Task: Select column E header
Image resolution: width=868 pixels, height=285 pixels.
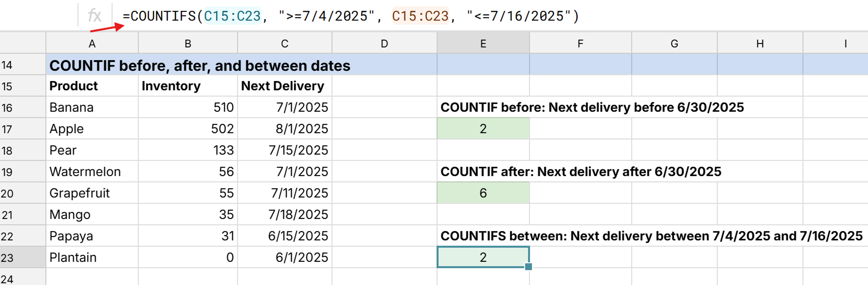Action: tap(483, 43)
